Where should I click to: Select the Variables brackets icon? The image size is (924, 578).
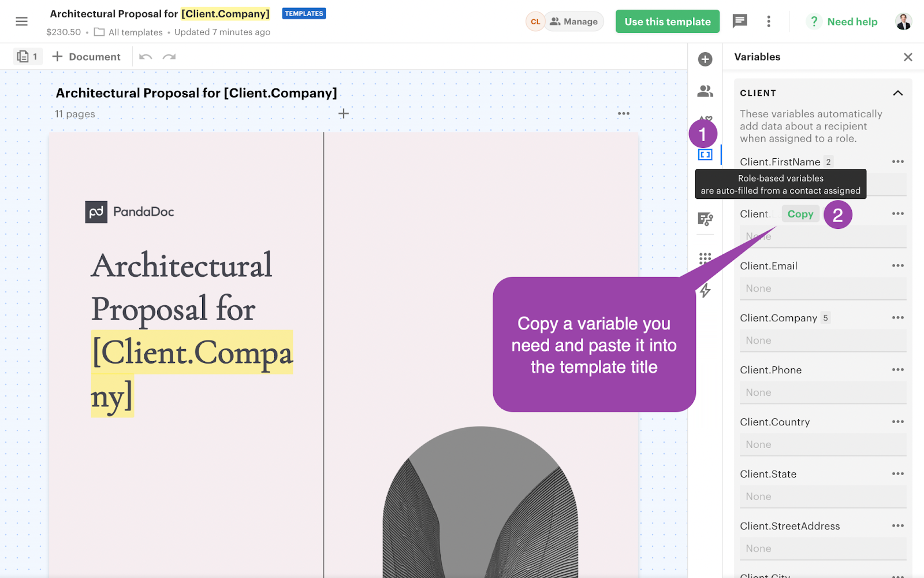[x=705, y=155]
